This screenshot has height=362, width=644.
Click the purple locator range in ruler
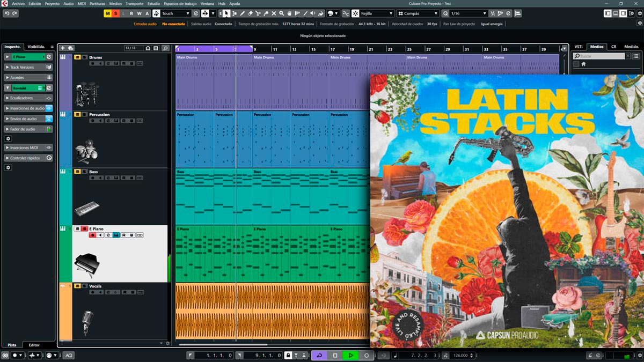tap(214, 49)
